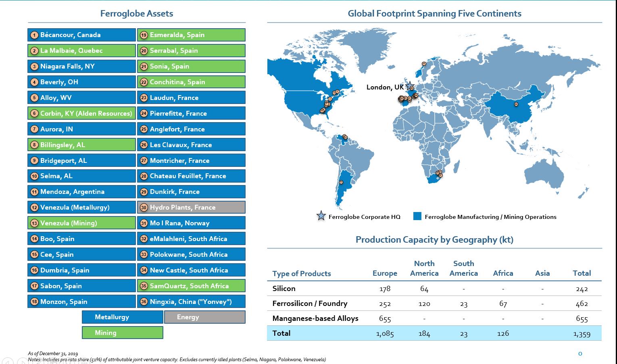Click the Manganese-based Alloys row label
Screen dimensions: 617x364
pos(315,318)
